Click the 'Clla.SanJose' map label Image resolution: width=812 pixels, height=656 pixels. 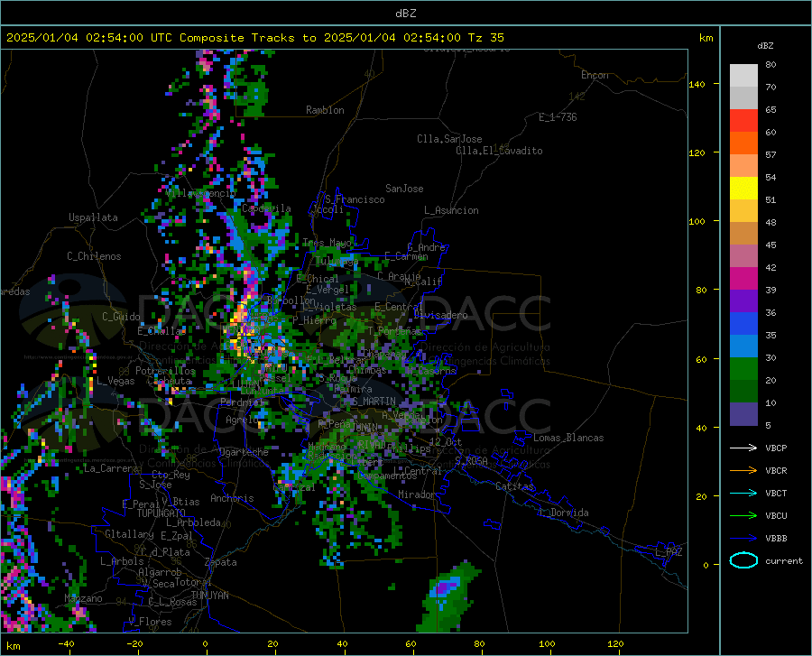[x=449, y=139]
